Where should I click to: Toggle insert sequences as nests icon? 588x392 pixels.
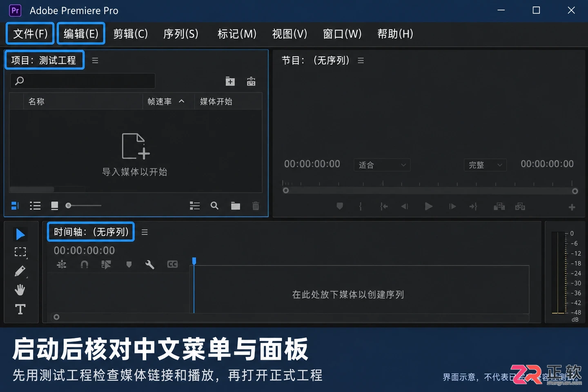point(62,265)
